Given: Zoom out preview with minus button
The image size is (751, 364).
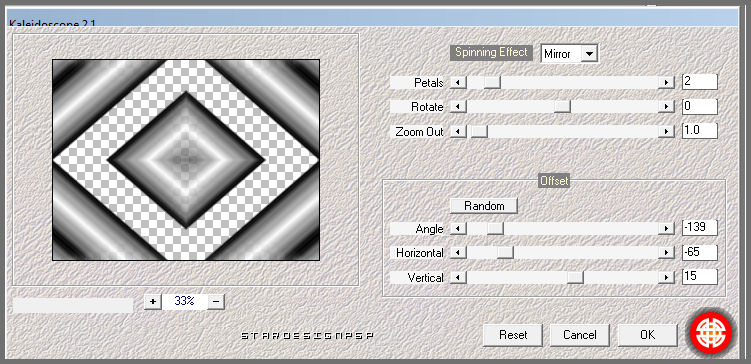Looking at the screenshot, I should [216, 301].
